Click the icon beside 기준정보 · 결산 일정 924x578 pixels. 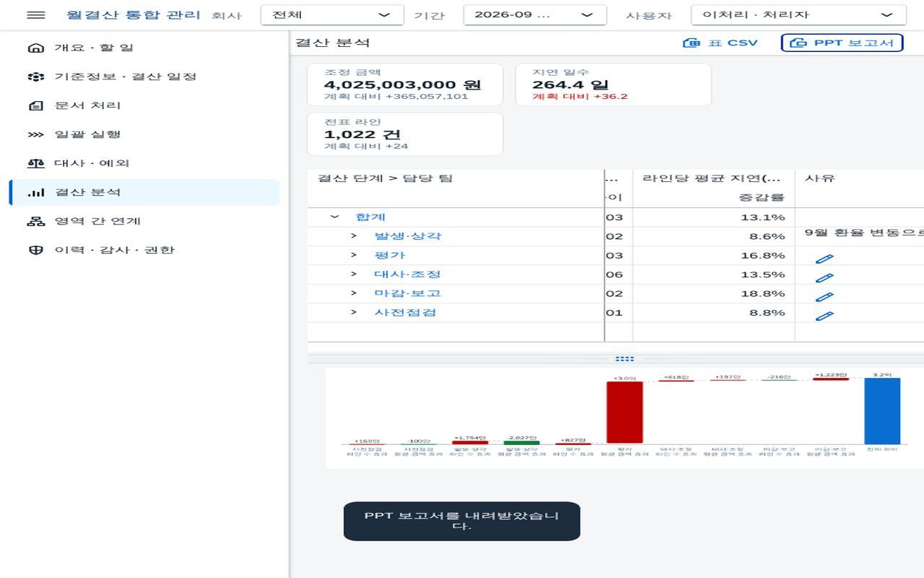[35, 77]
